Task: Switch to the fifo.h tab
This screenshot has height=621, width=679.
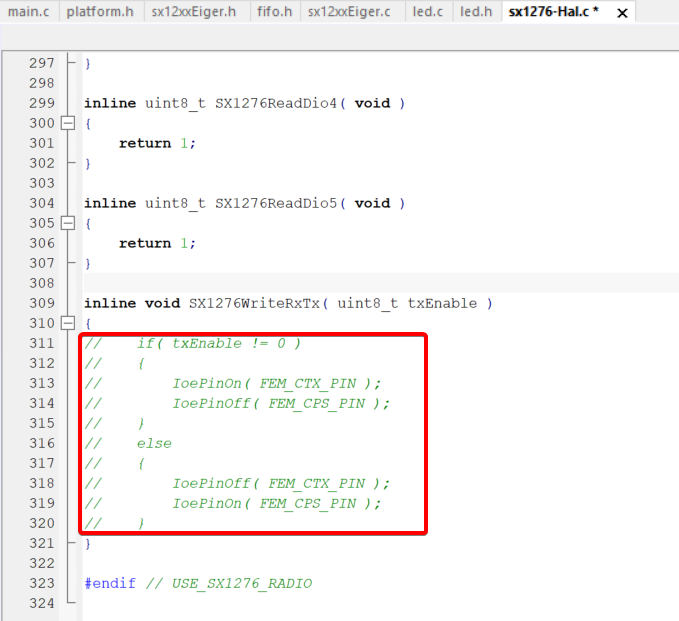Action: [x=274, y=12]
